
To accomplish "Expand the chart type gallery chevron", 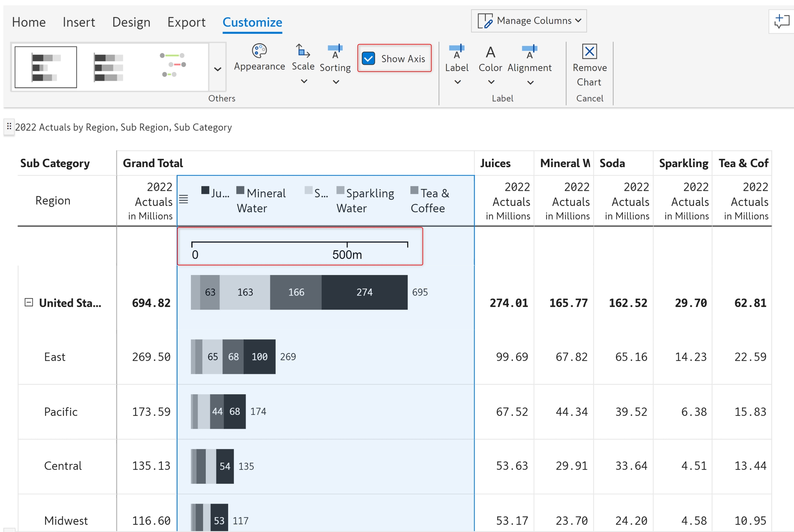I will tap(217, 69).
